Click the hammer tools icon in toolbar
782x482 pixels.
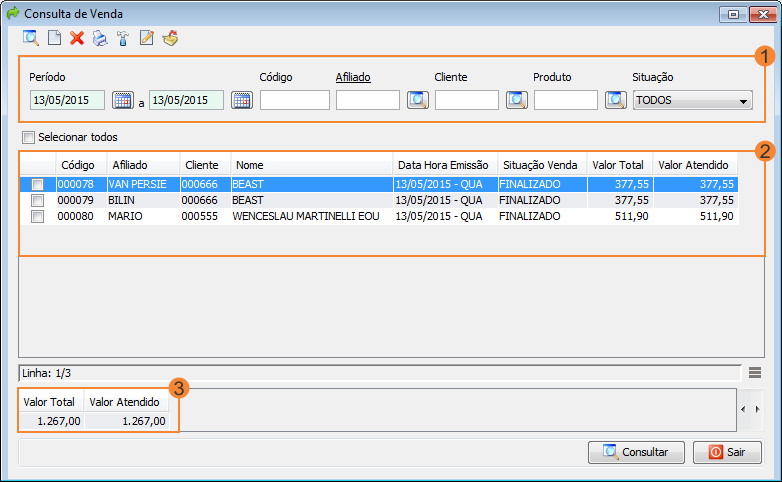123,39
